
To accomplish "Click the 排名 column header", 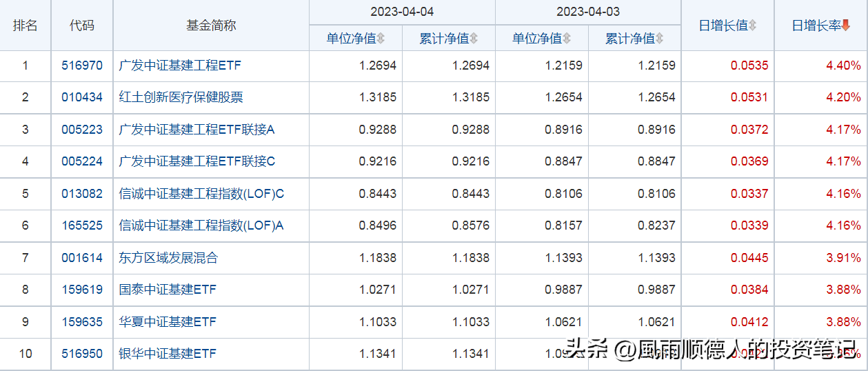I will (x=26, y=26).
